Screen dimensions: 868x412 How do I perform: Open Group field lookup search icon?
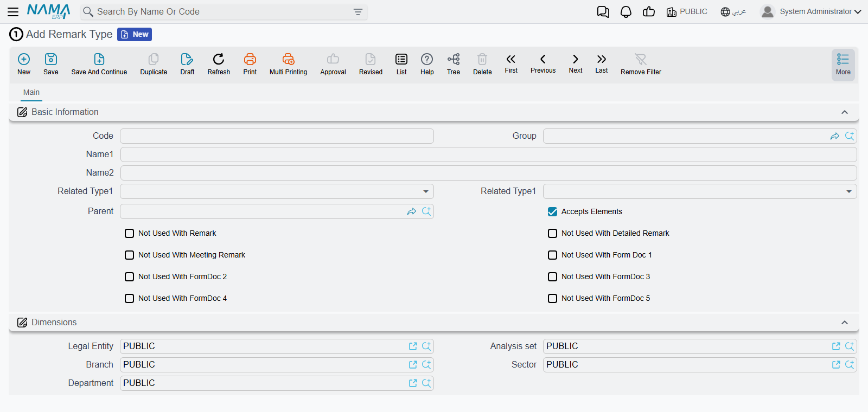[850, 136]
